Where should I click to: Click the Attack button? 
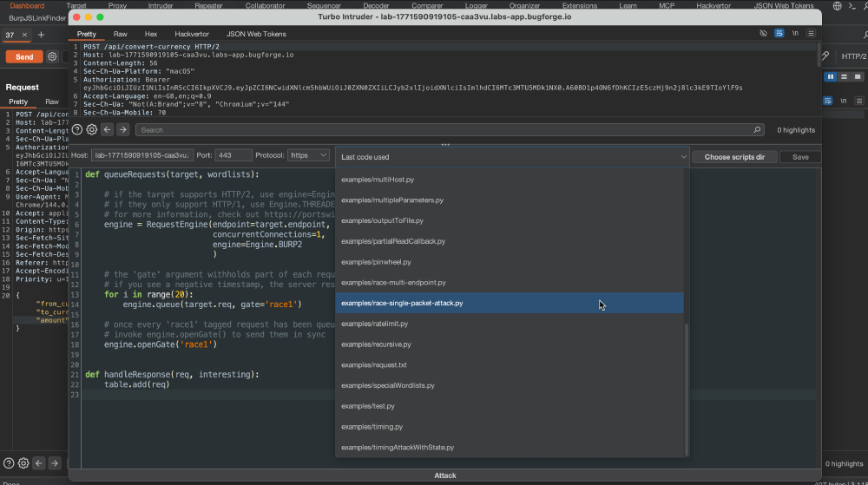pyautogui.click(x=445, y=475)
